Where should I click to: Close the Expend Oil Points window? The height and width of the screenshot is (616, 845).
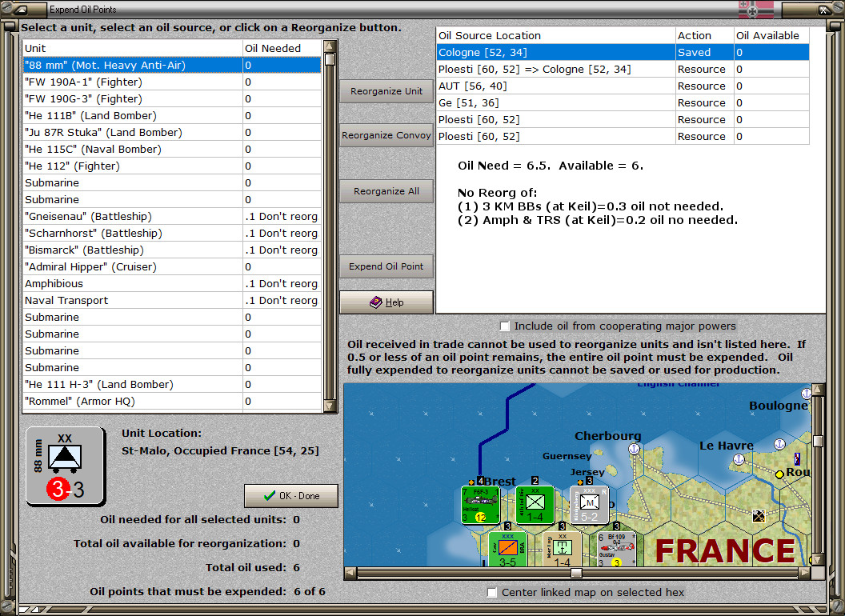(x=823, y=9)
